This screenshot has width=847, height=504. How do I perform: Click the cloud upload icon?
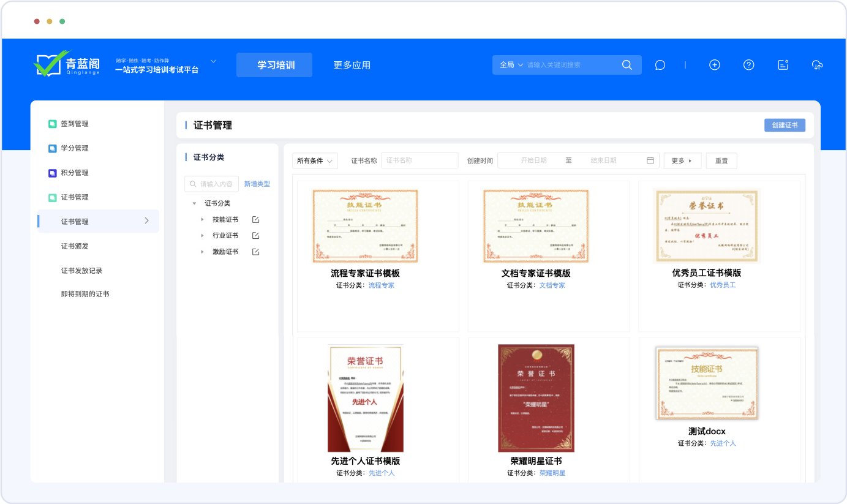[817, 65]
